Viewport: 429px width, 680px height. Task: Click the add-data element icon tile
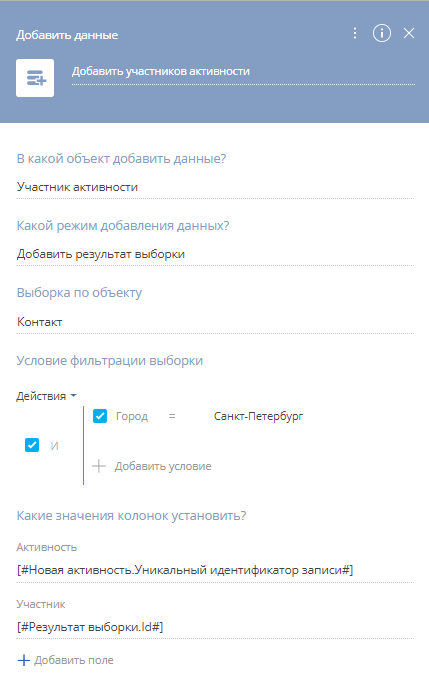(35, 78)
